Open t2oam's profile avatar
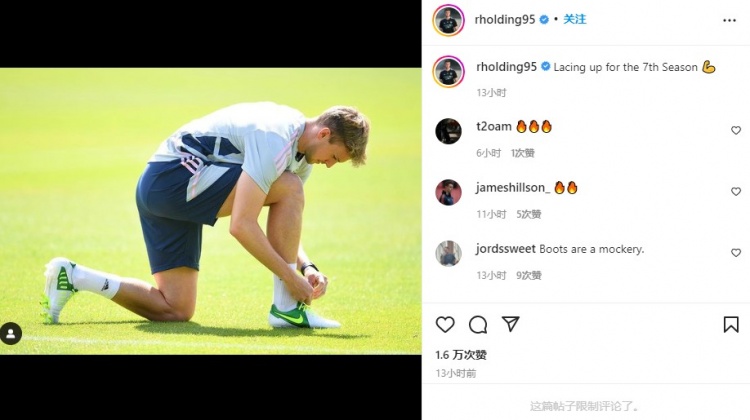Viewport: 750px width, 420px height. [449, 131]
